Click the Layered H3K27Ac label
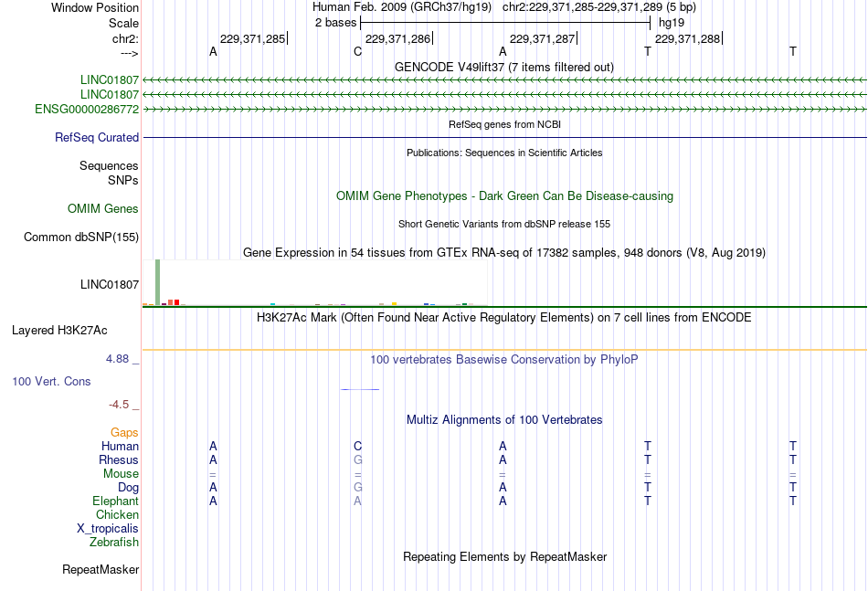 point(59,331)
